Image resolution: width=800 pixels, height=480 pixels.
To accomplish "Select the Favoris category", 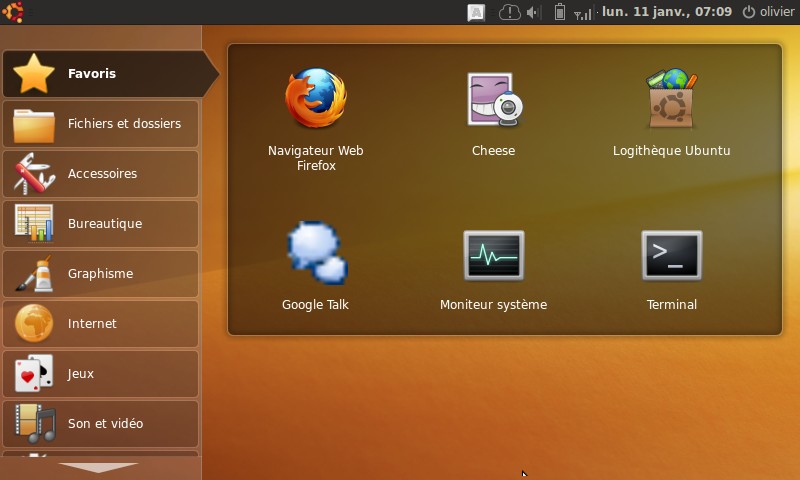I will tap(110, 73).
